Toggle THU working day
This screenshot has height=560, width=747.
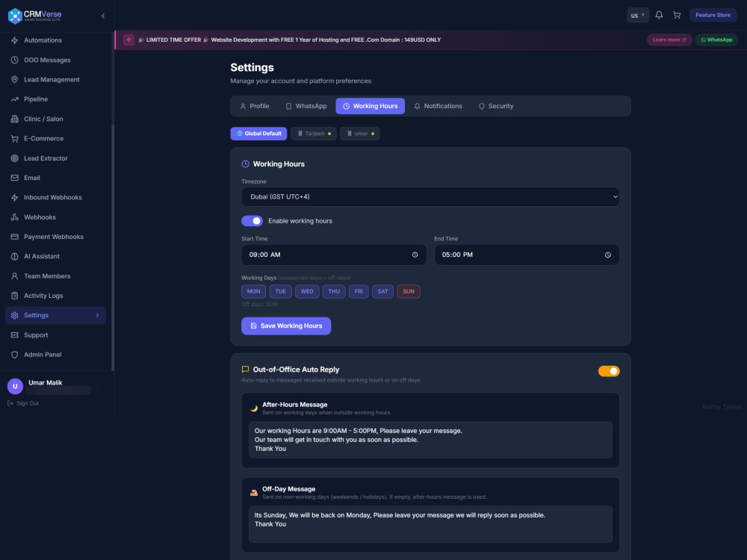(334, 291)
